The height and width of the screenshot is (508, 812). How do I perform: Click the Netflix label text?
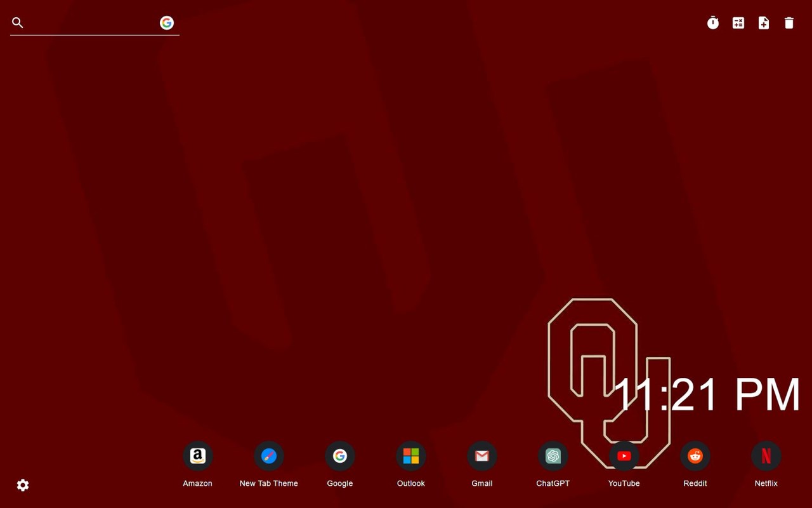[766, 483]
